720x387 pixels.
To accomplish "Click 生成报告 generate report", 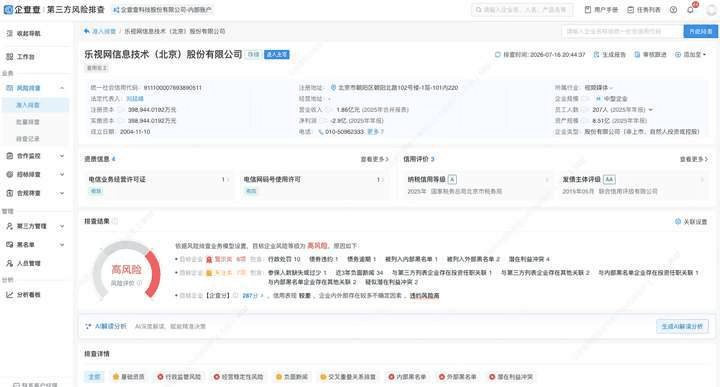I will pyautogui.click(x=610, y=55).
